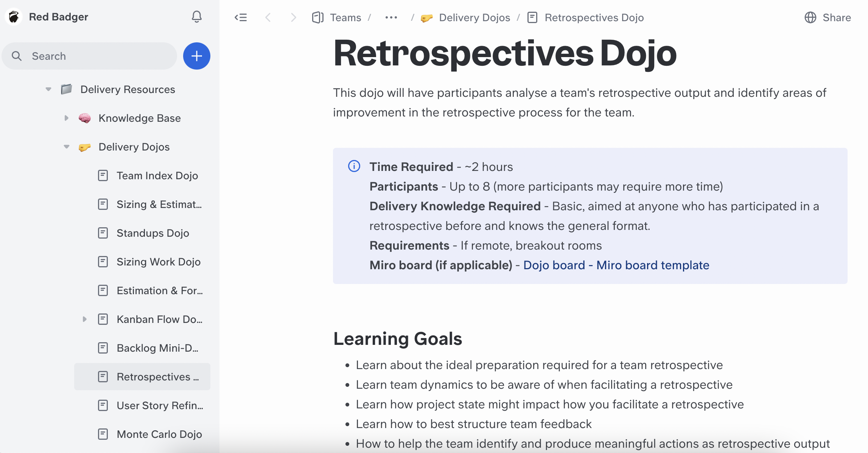The image size is (868, 453).
Task: Click the Standups Dojo page icon
Action: tap(103, 233)
